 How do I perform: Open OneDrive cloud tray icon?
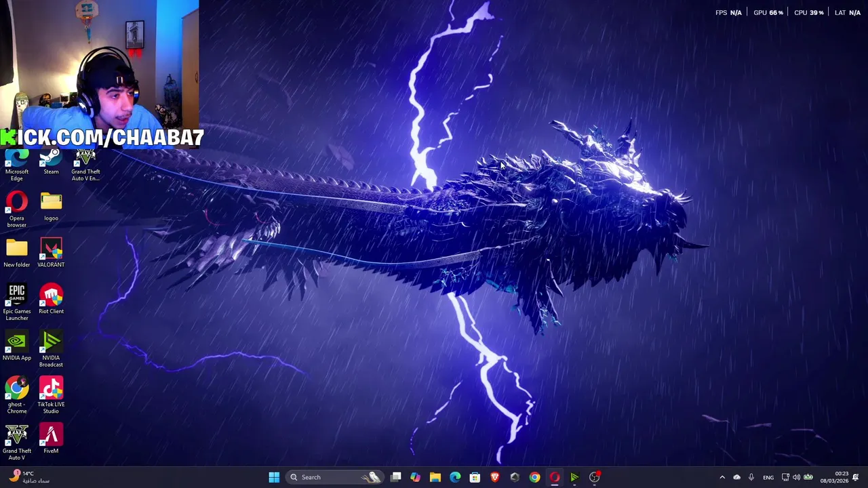click(737, 477)
